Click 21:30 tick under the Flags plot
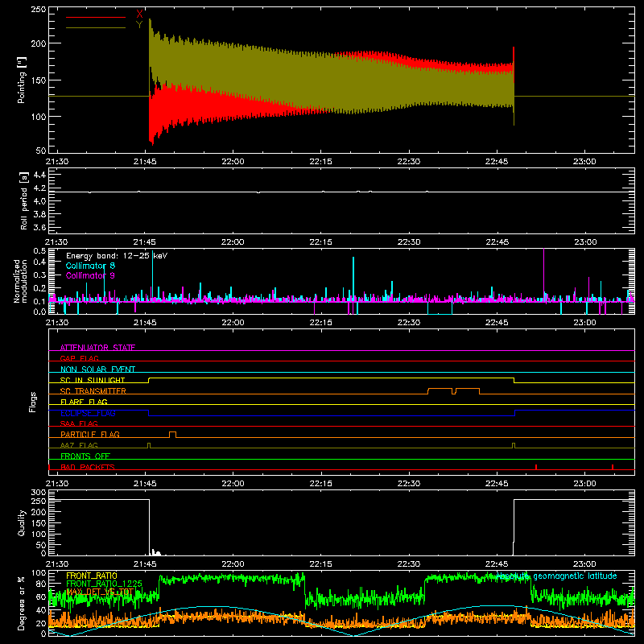 pos(56,484)
